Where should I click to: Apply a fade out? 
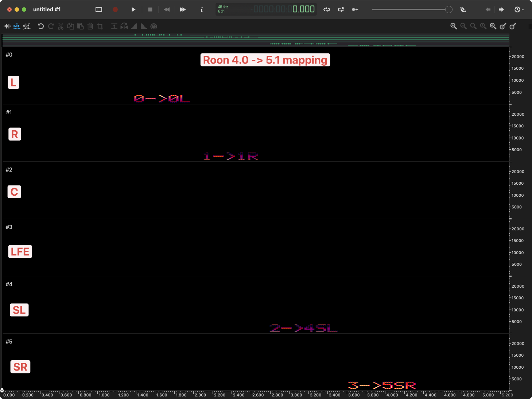[x=144, y=26]
